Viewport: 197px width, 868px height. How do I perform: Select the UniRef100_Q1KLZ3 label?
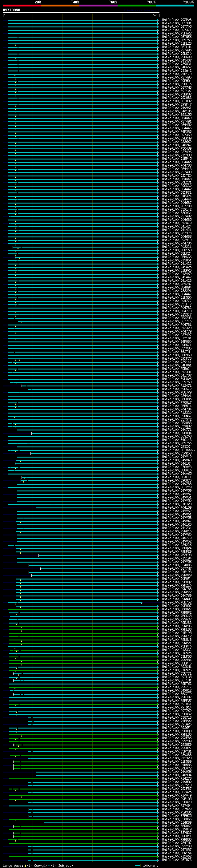pos(177,43)
